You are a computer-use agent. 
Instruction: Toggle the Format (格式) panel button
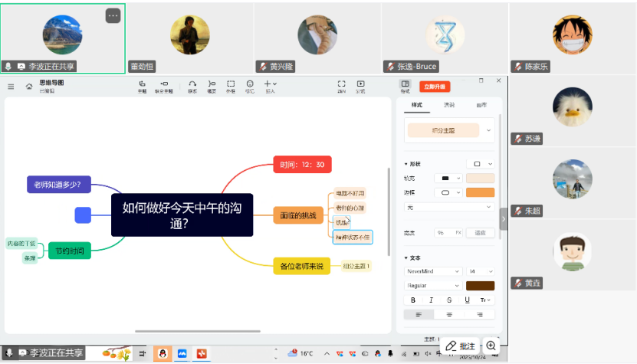406,85
